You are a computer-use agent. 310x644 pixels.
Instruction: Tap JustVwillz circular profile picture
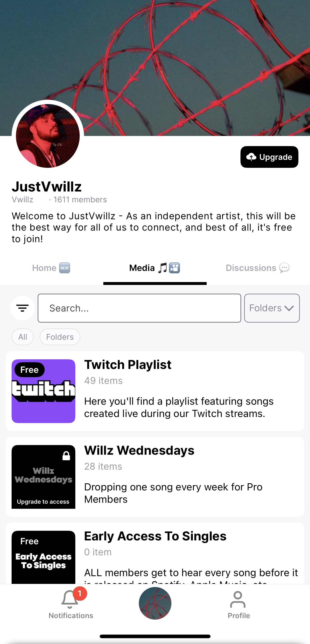(48, 136)
